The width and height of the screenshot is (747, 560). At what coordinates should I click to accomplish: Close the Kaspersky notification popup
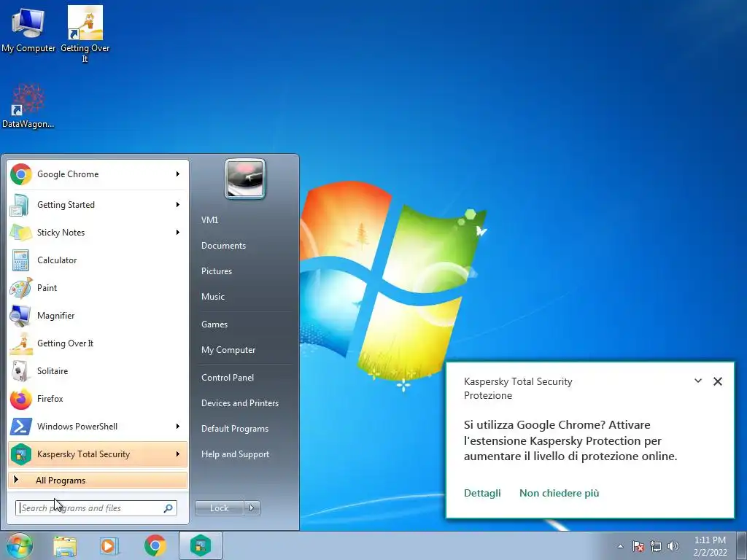(x=718, y=381)
